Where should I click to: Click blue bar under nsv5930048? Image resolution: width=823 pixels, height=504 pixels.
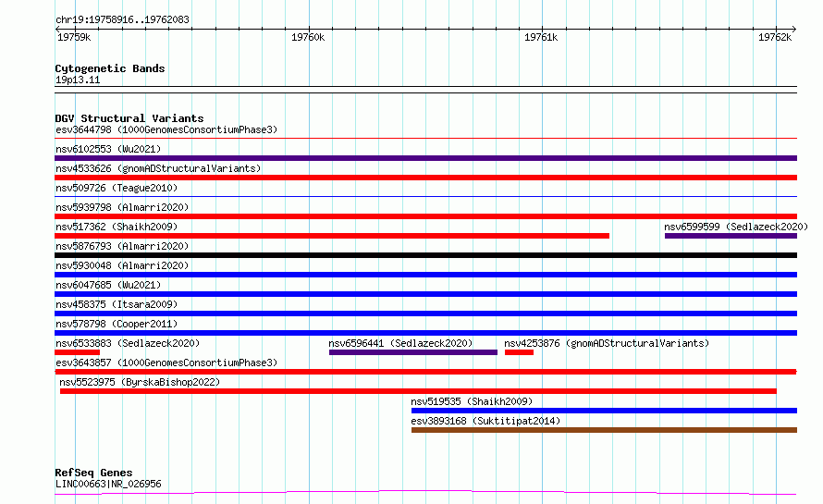click(425, 275)
